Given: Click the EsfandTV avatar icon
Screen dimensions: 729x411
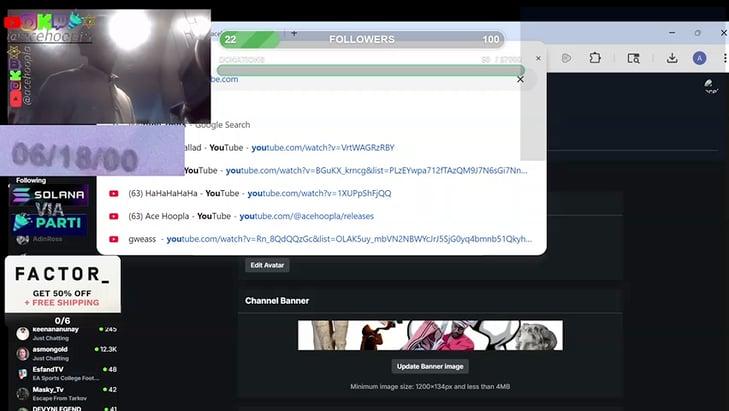Looking at the screenshot, I should [x=22, y=374].
